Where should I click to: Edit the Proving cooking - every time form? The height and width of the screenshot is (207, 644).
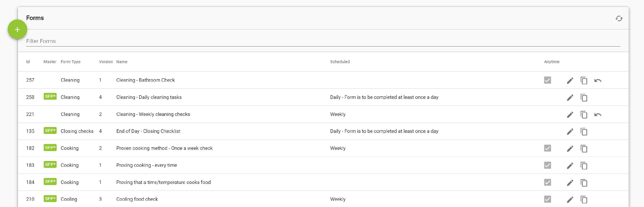pos(570,166)
